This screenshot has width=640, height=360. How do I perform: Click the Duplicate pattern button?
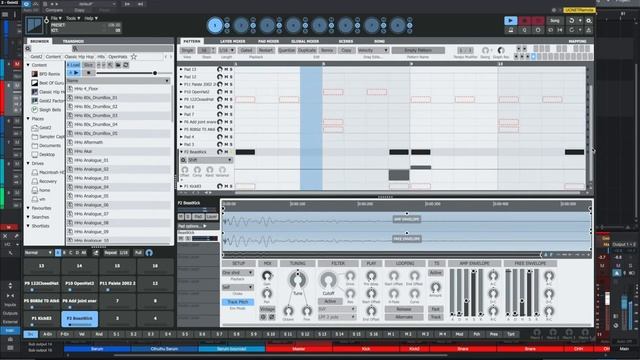307,50
